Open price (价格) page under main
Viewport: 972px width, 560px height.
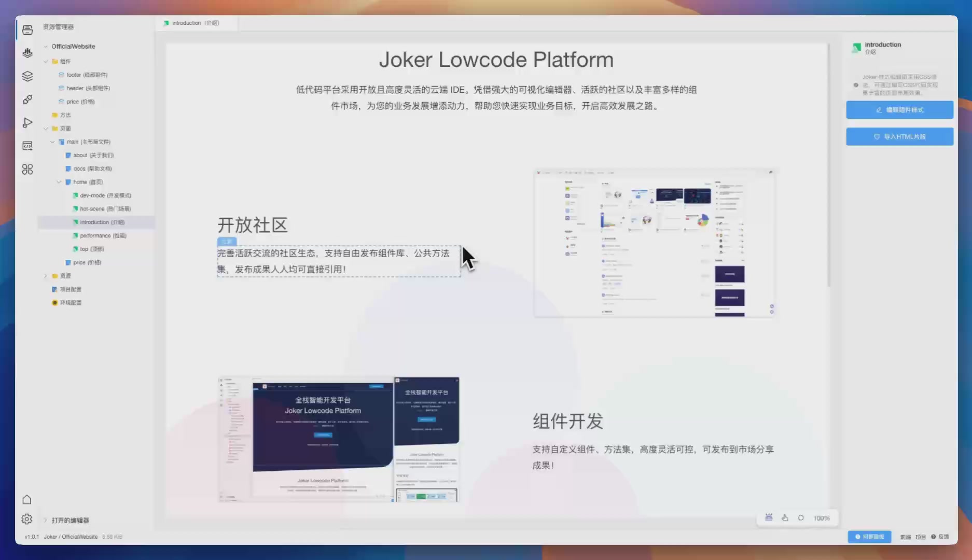tap(87, 262)
